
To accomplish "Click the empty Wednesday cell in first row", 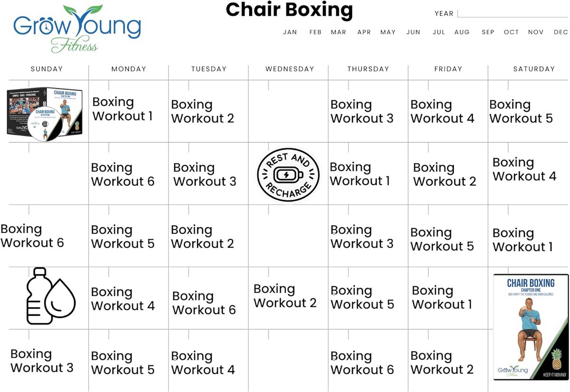I will (x=288, y=112).
